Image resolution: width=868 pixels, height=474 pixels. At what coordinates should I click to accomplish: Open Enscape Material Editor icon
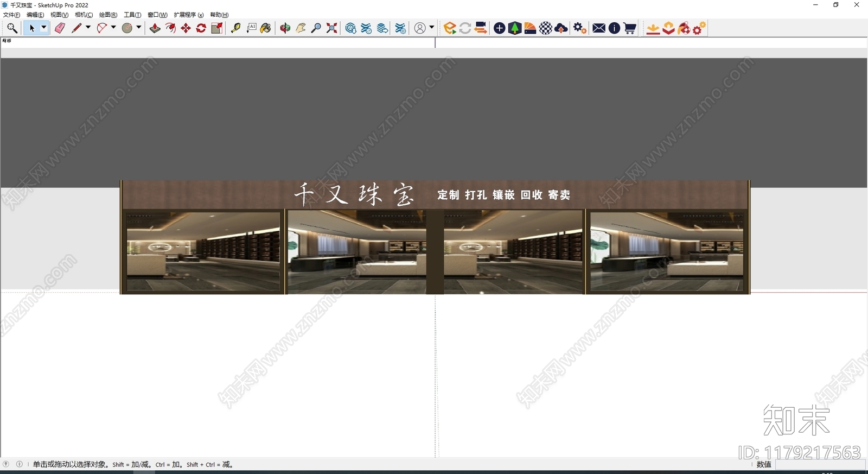point(530,28)
